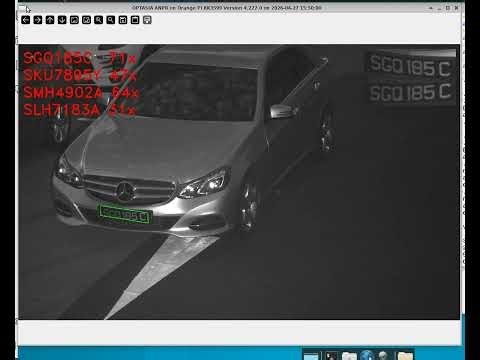Viewport: 480px width, 360px height.
Task: Click the window menu icon in title bar
Action: click(x=22, y=8)
